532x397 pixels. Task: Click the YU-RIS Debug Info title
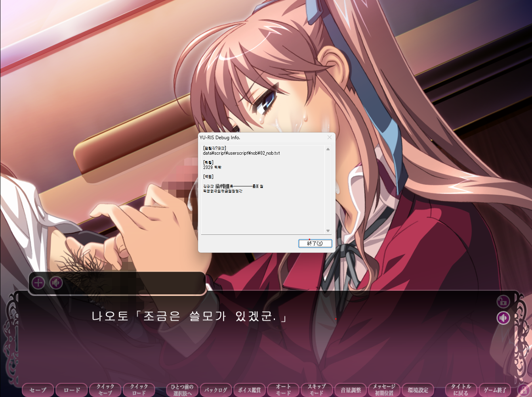pyautogui.click(x=220, y=138)
